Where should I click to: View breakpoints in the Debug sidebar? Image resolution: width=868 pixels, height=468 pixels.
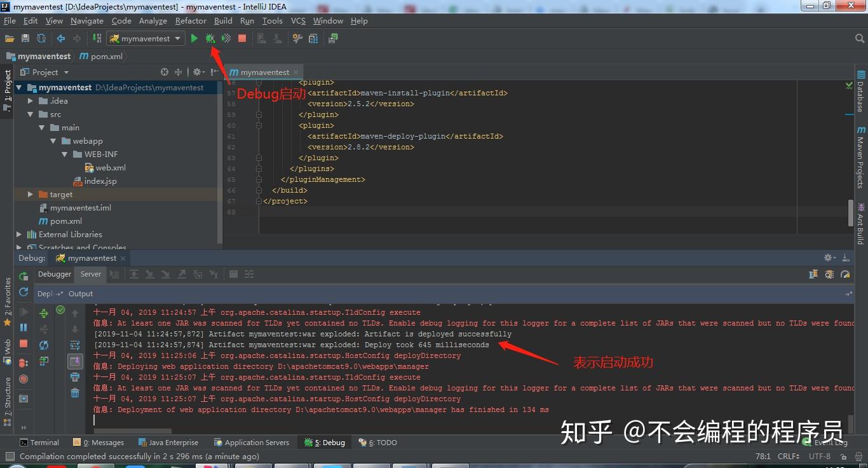click(x=24, y=363)
